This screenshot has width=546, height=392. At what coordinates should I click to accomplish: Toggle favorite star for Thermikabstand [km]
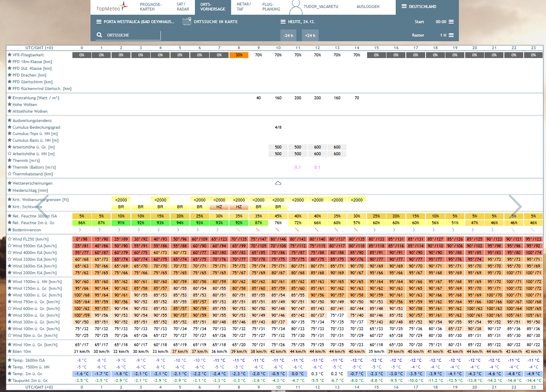tap(9, 174)
